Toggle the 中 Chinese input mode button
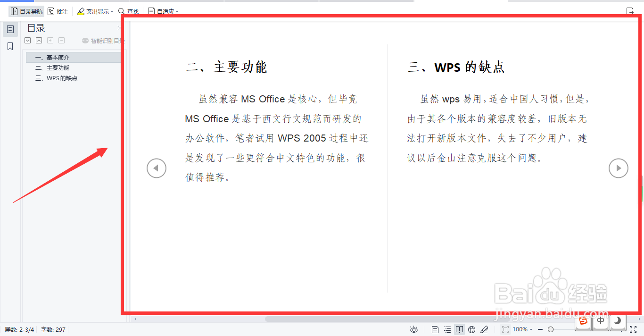 coord(600,321)
